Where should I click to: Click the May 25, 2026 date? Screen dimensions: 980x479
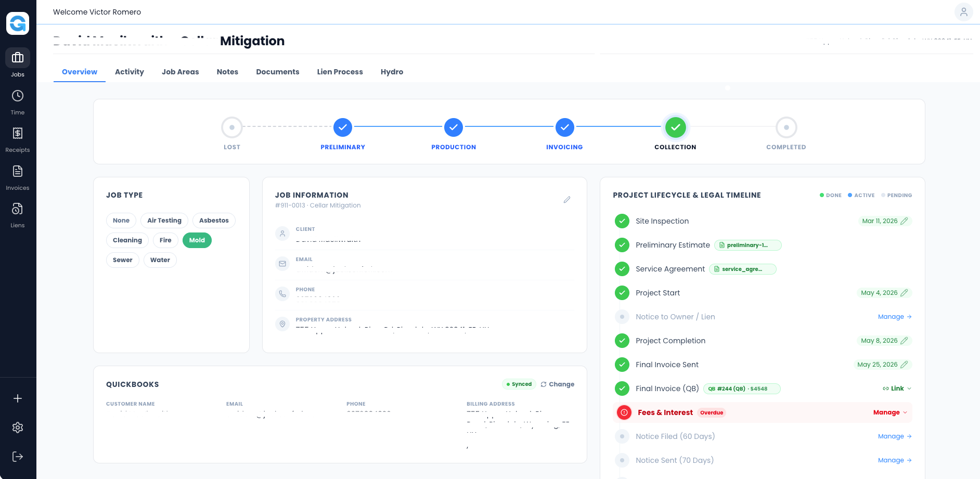pos(878,365)
